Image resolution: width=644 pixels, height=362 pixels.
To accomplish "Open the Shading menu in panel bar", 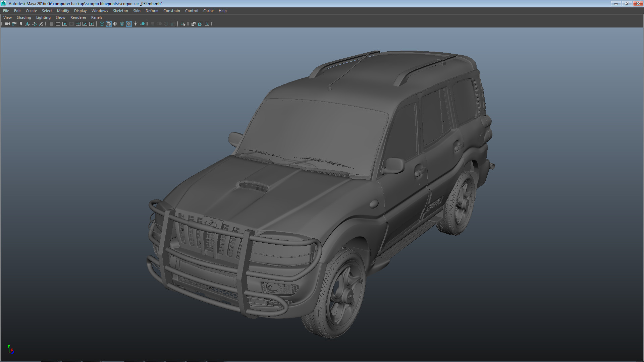I will pos(24,17).
